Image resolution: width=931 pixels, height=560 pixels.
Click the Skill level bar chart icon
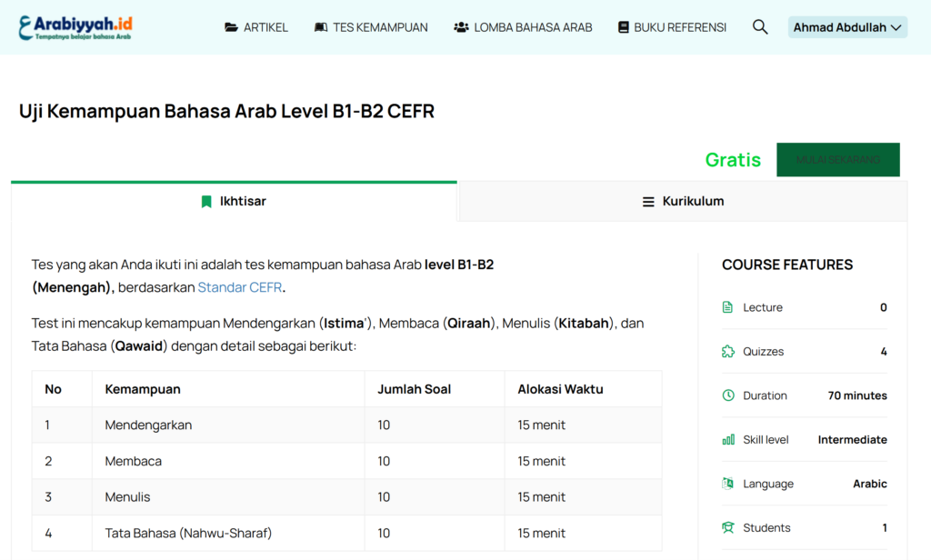(728, 440)
